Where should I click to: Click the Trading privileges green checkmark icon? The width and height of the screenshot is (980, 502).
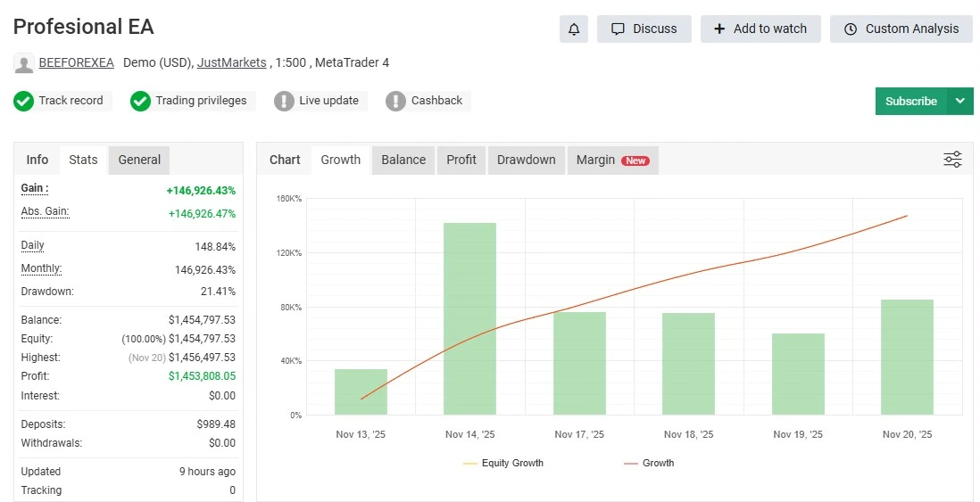pyautogui.click(x=140, y=101)
